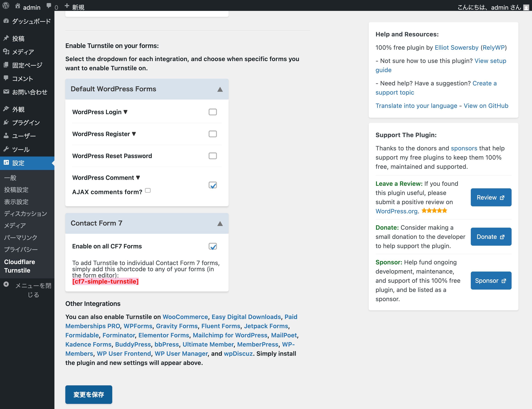Enable Turnstile on WordPress Login checkbox

click(x=213, y=112)
